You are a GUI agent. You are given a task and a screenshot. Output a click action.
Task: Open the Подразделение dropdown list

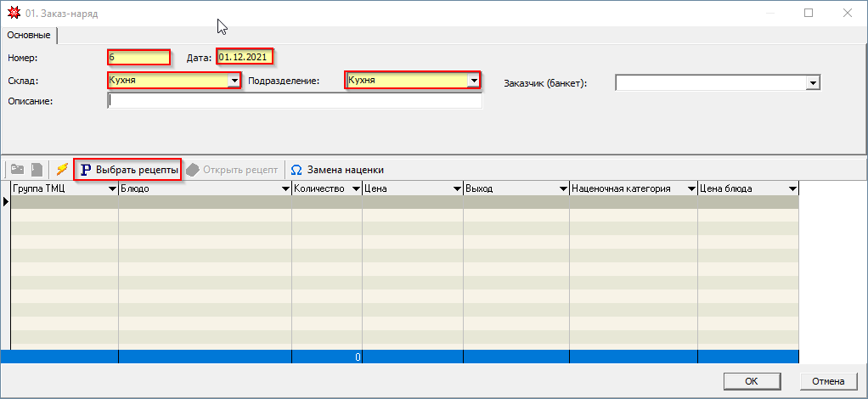point(473,81)
